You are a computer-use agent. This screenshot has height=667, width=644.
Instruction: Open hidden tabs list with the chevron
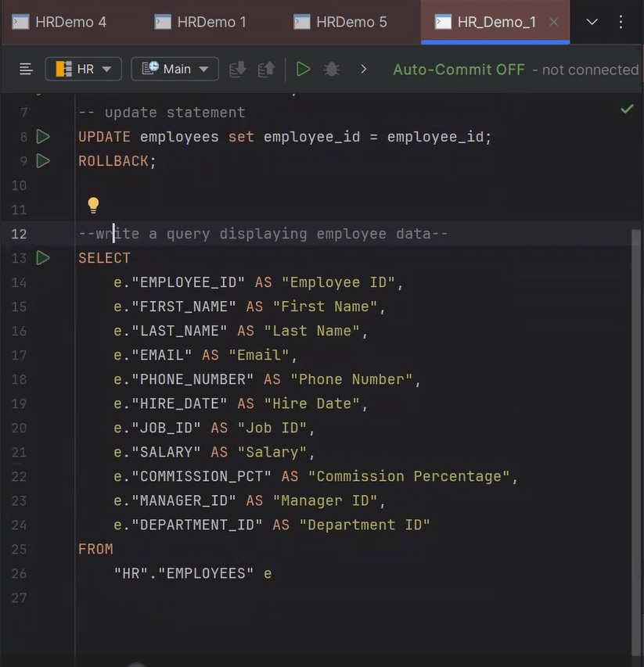[592, 23]
